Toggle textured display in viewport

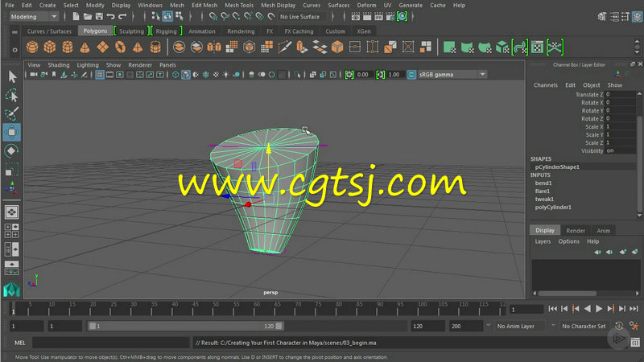[x=216, y=74]
